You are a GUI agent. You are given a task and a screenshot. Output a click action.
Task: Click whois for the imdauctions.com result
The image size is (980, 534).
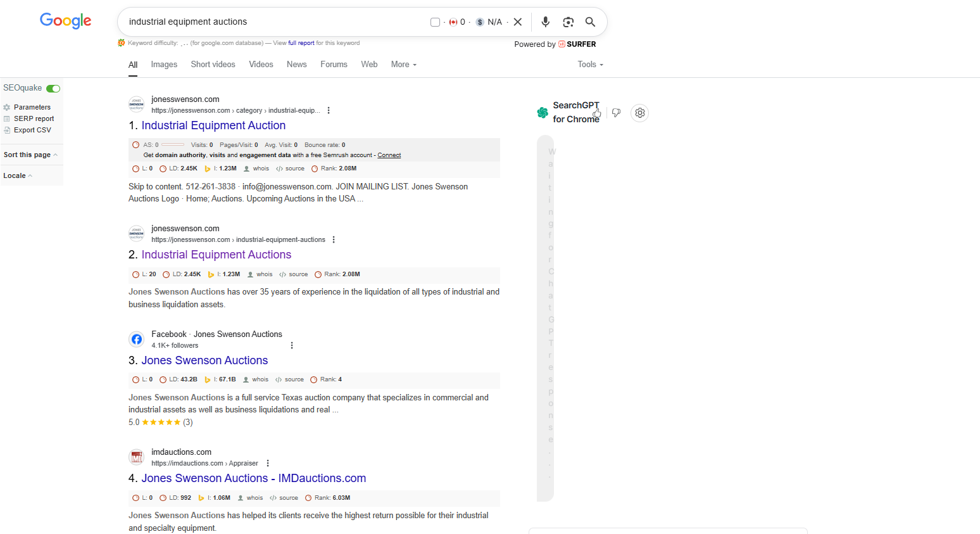pyautogui.click(x=254, y=498)
